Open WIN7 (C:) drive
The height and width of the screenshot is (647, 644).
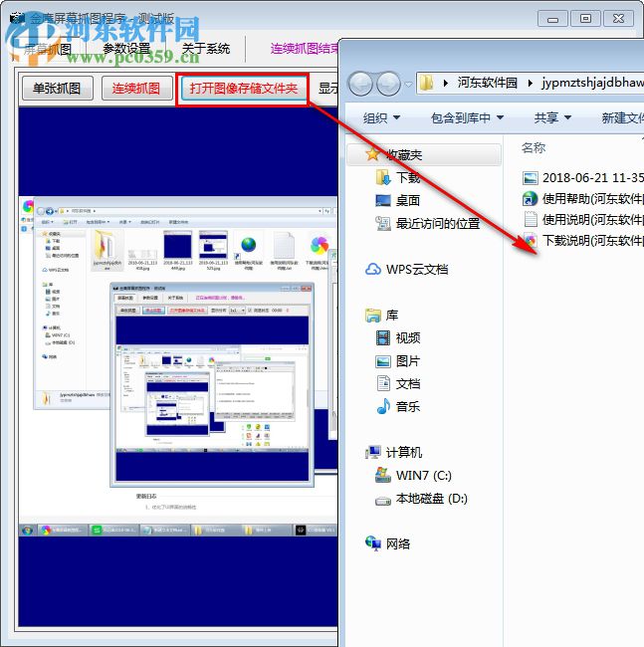pyautogui.click(x=424, y=476)
